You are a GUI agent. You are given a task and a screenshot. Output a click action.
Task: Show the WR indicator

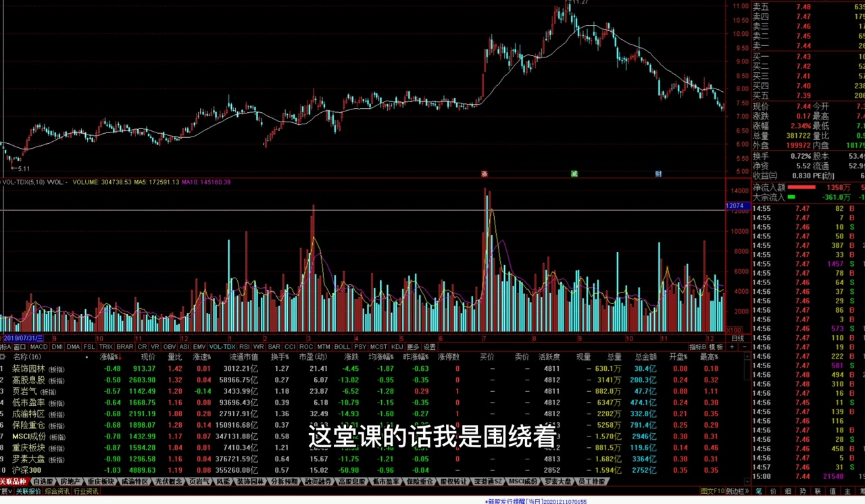point(259,347)
